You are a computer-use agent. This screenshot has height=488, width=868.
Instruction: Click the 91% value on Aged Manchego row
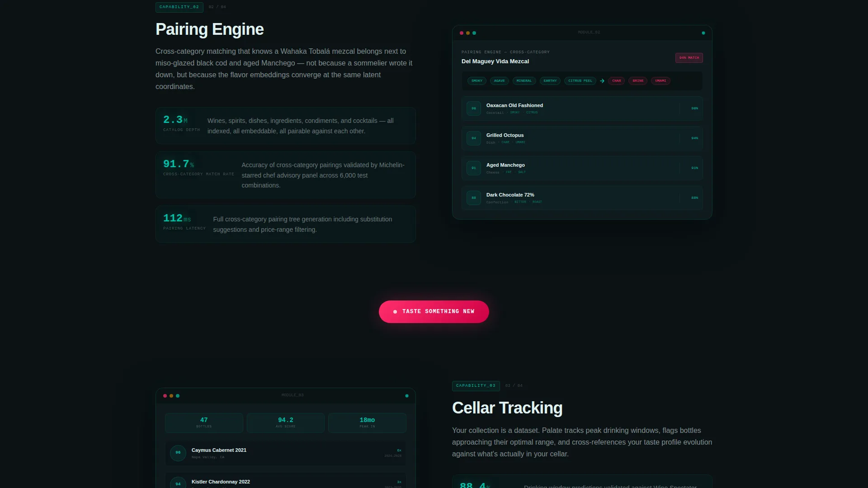pos(694,168)
